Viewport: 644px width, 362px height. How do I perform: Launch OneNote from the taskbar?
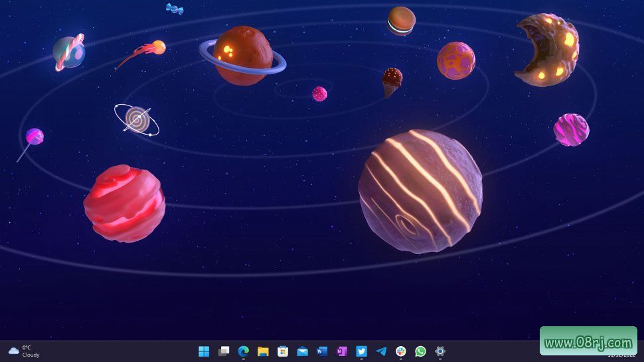pos(341,351)
